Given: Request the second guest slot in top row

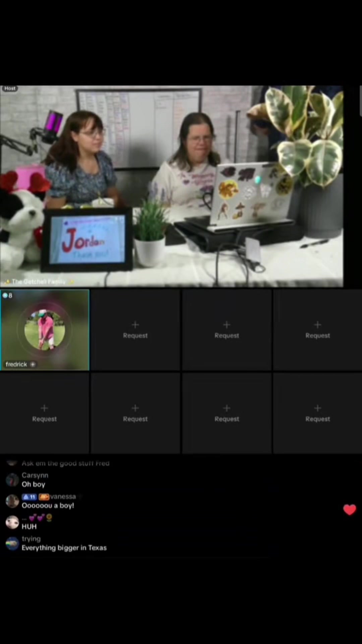Looking at the screenshot, I should coord(135,330).
